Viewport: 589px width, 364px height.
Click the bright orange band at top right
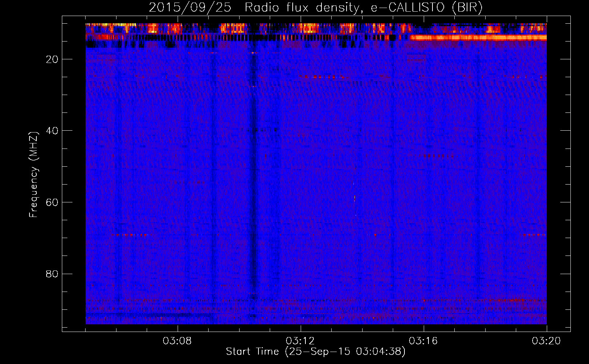click(x=478, y=37)
